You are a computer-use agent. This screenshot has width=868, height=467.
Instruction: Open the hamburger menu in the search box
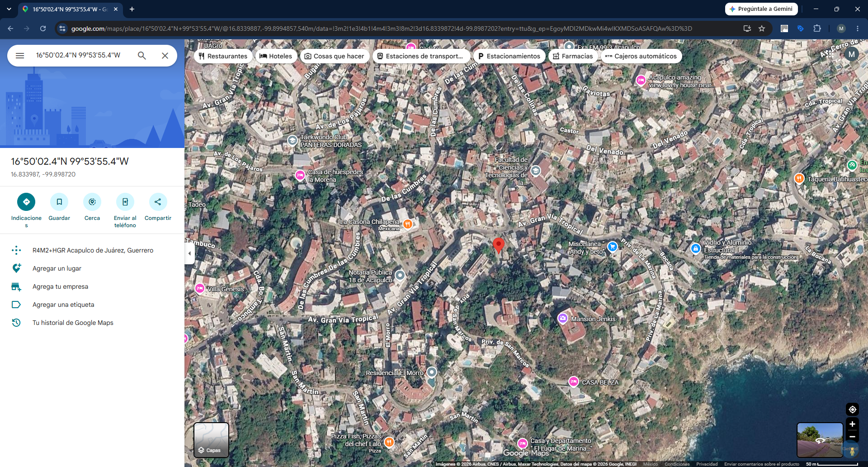(x=20, y=56)
